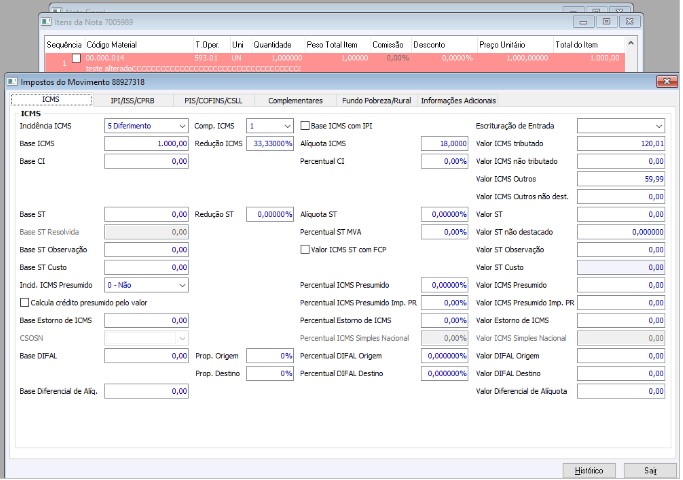Click the Valor ST field
683x480 pixels.
(x=621, y=214)
